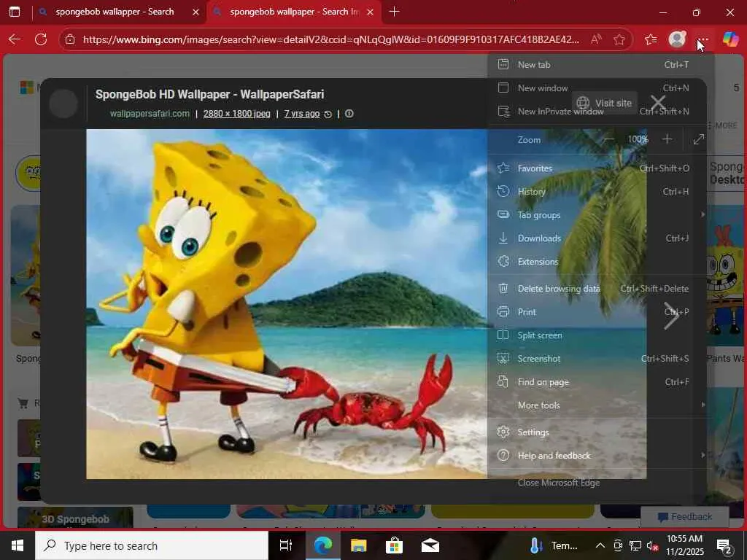
Task: Open notification center icon
Action: pyautogui.click(x=724, y=546)
